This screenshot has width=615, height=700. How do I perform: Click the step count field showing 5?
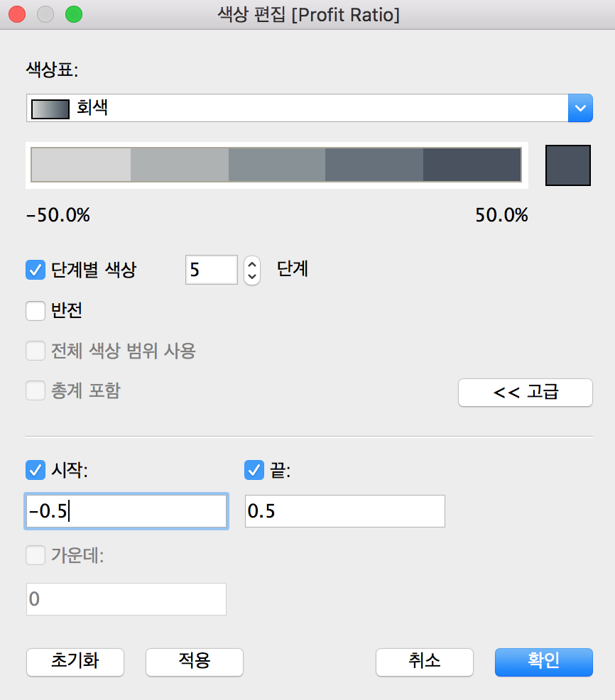211,270
